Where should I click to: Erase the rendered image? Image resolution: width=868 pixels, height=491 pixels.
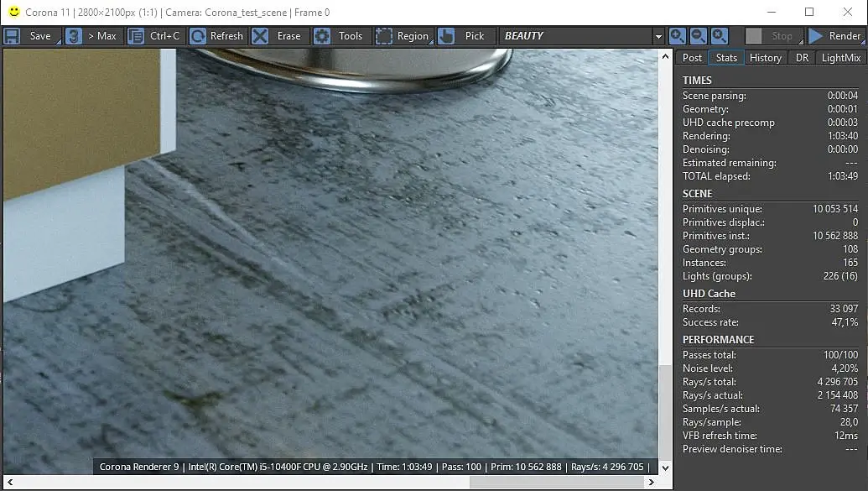click(x=278, y=36)
